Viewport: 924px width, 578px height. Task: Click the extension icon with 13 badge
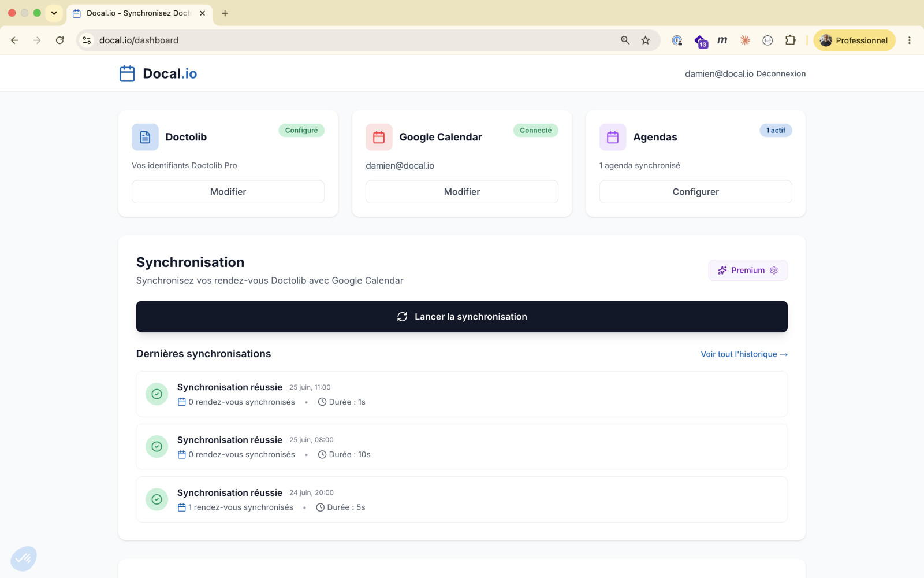click(x=701, y=41)
